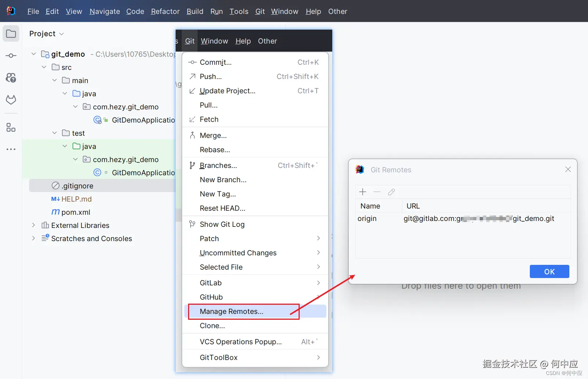Open the AI assistant sidebar icon
Viewport: 588px width, 379px height.
(11, 78)
